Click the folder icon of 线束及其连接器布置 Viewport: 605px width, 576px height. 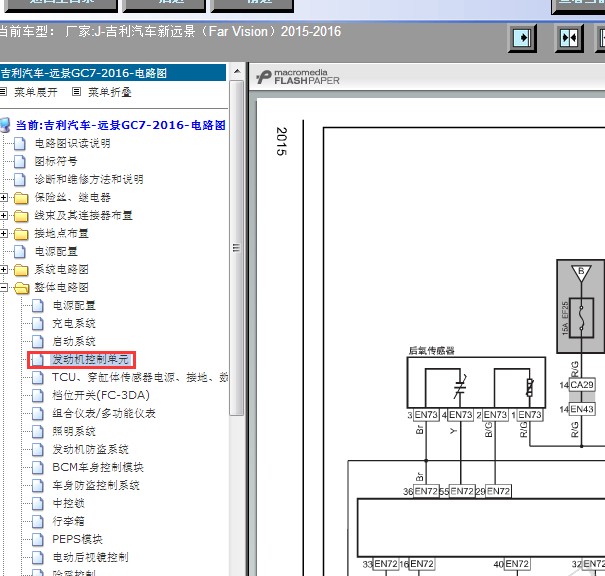point(21,216)
